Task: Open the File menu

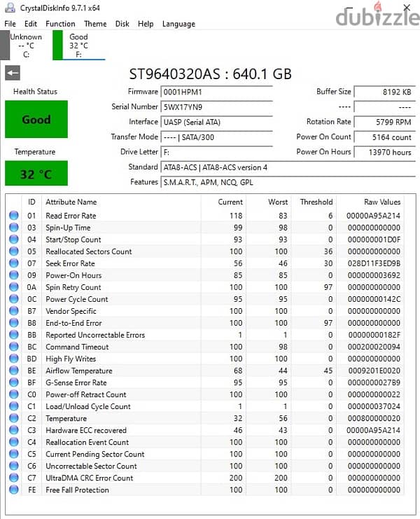Action: tap(10, 24)
